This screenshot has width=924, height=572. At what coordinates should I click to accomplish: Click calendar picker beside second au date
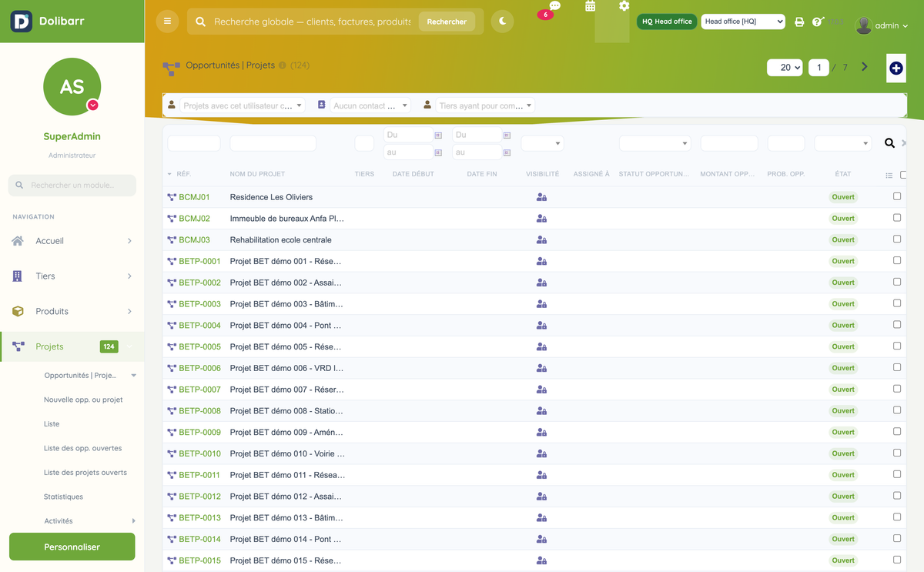pos(507,152)
